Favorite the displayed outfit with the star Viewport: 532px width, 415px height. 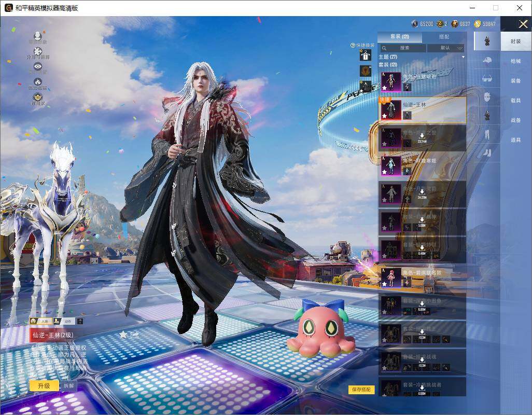pos(123,335)
